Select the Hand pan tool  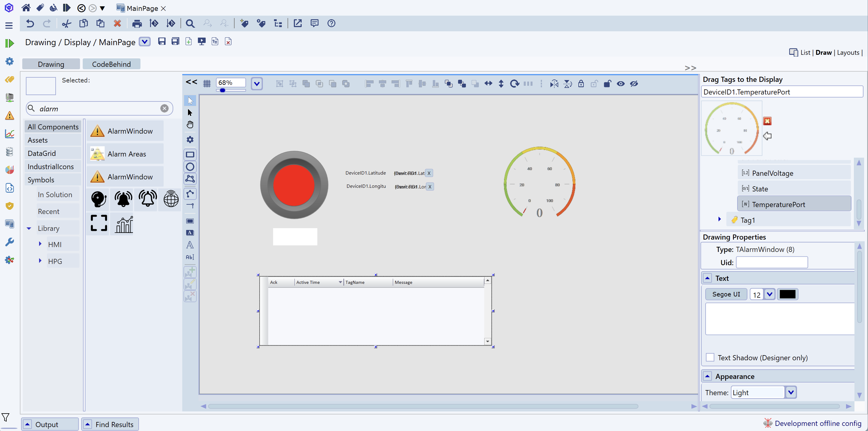click(190, 125)
